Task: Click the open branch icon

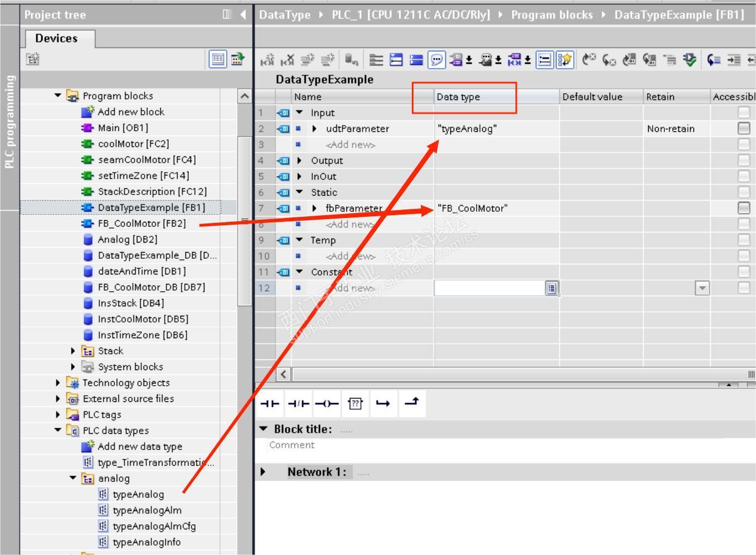Action: (x=383, y=404)
